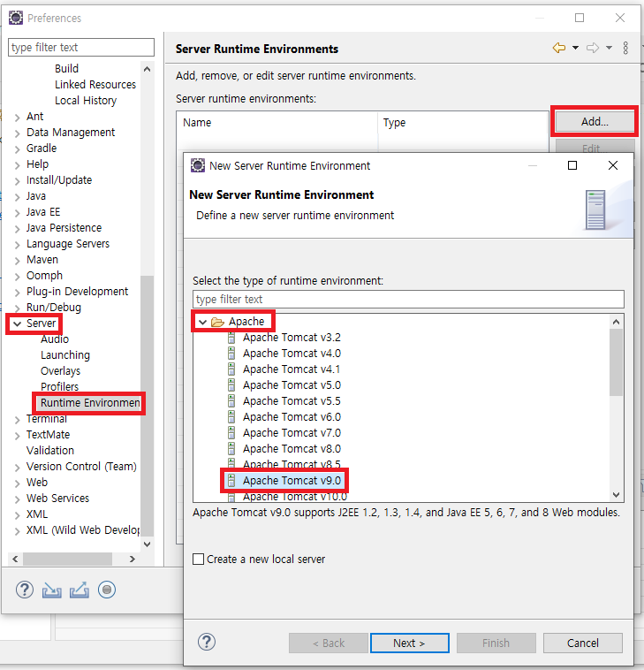The image size is (644, 670).
Task: Expand the Web Services node
Action: point(17,499)
